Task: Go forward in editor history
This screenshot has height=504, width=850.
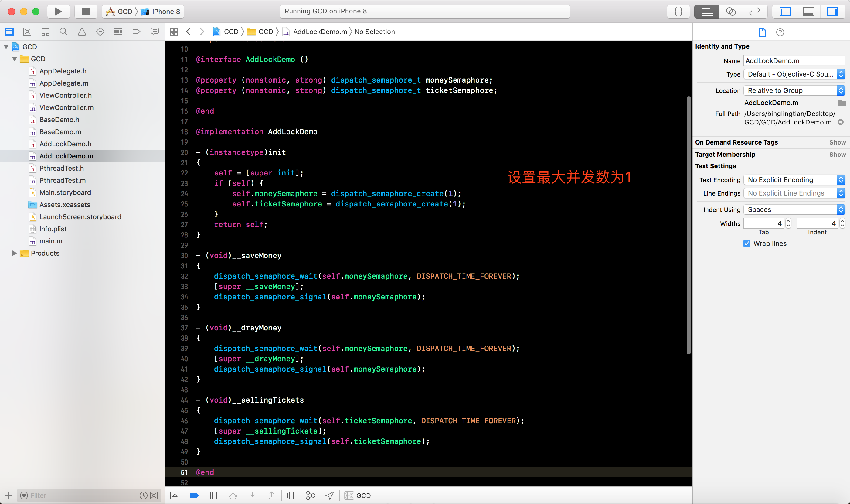Action: coord(202,32)
